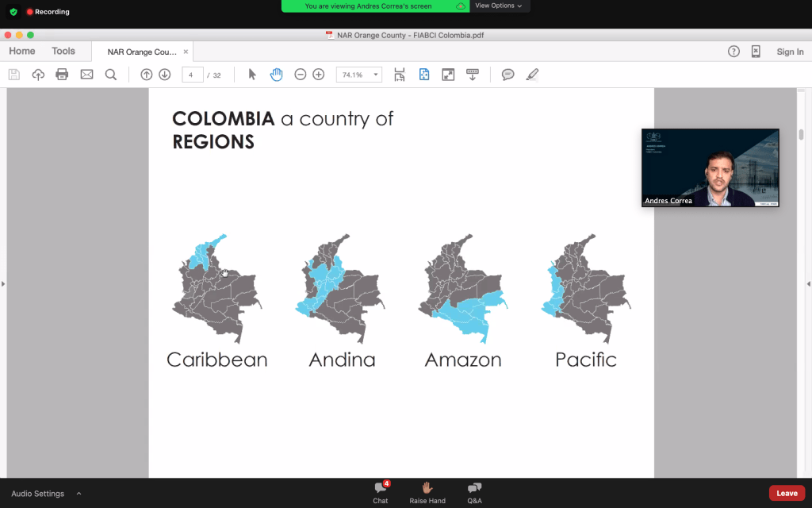Expand Audio Settings caret
Image resolution: width=812 pixels, height=508 pixels.
(x=79, y=494)
